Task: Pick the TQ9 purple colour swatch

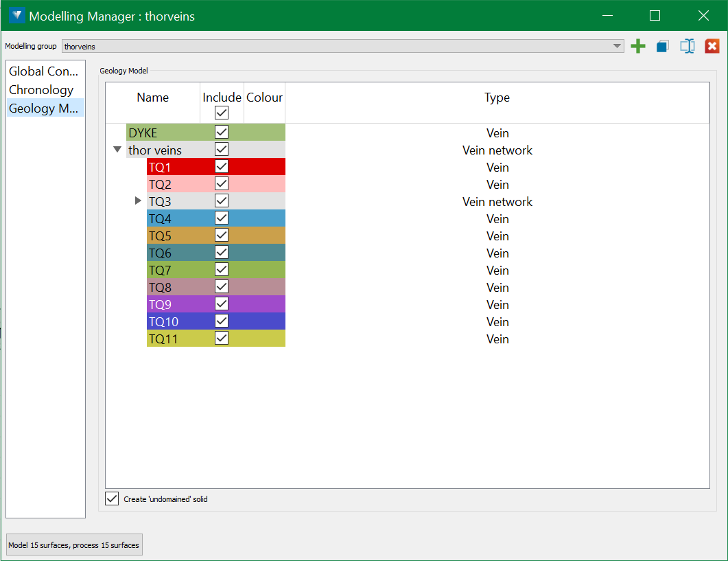Action: [x=264, y=304]
